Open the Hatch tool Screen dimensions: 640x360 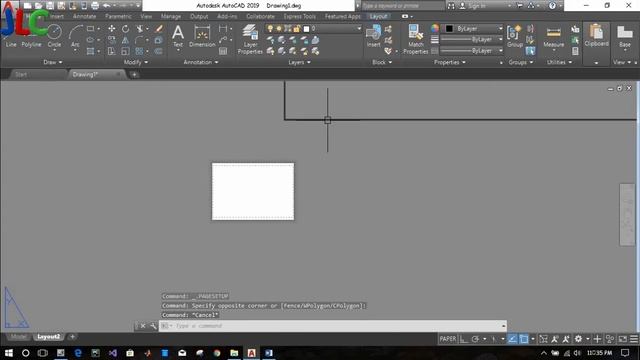point(90,51)
